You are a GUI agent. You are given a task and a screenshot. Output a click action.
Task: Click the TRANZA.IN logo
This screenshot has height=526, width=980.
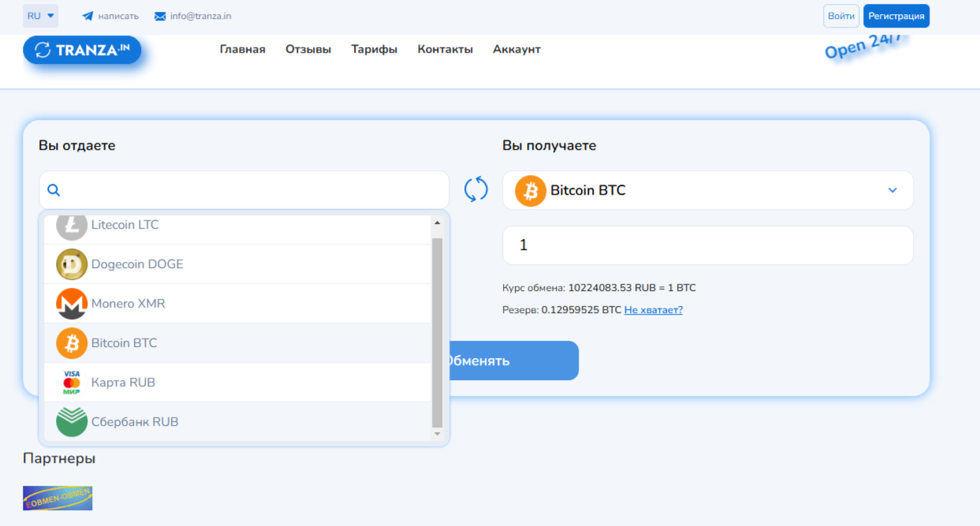coord(82,50)
